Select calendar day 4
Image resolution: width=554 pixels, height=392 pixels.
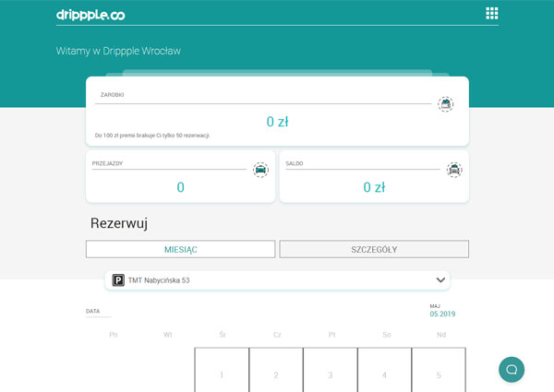[x=385, y=374]
